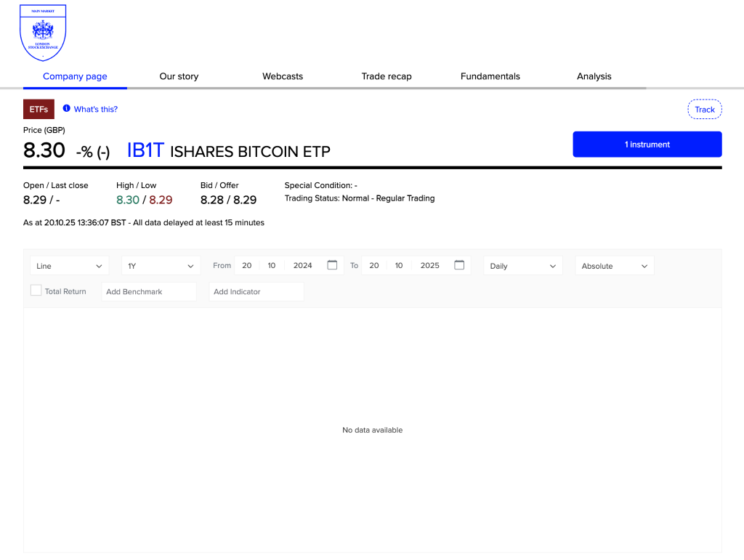Expand the Line chart type dropdown

(70, 266)
